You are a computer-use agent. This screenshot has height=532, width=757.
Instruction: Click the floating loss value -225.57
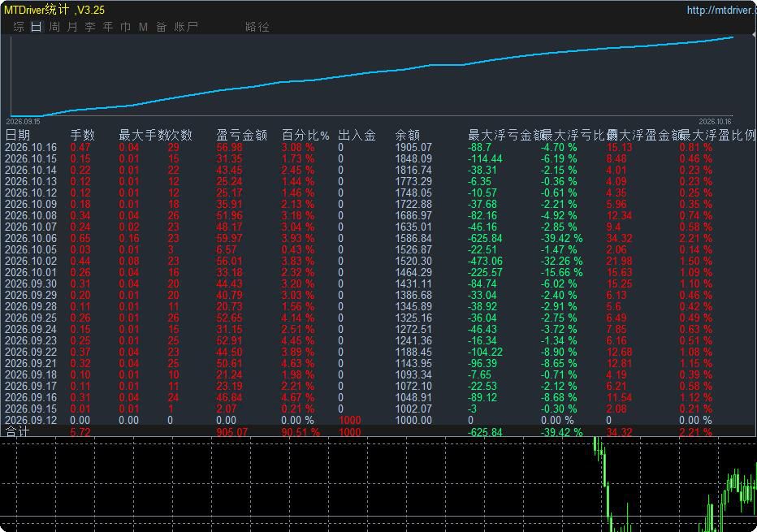(485, 273)
